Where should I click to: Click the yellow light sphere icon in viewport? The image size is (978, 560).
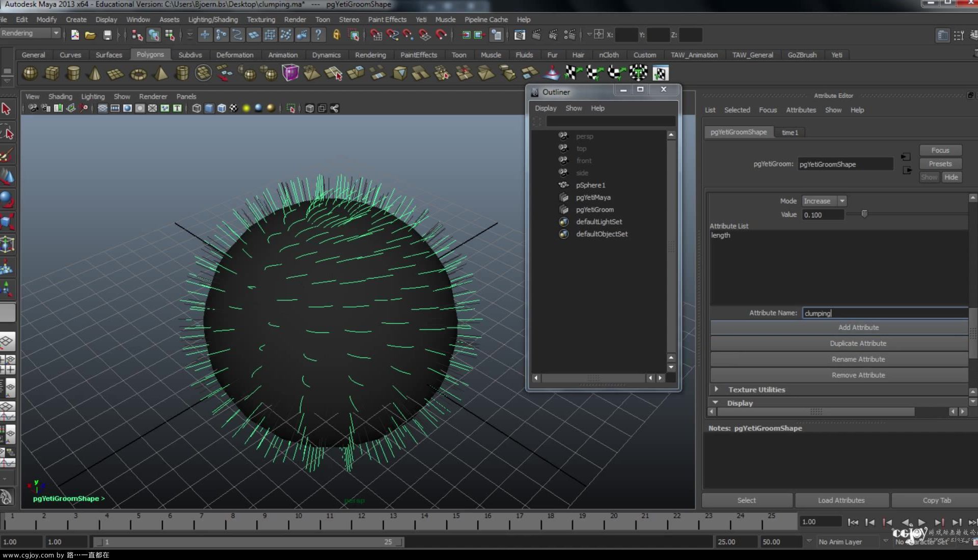point(246,108)
